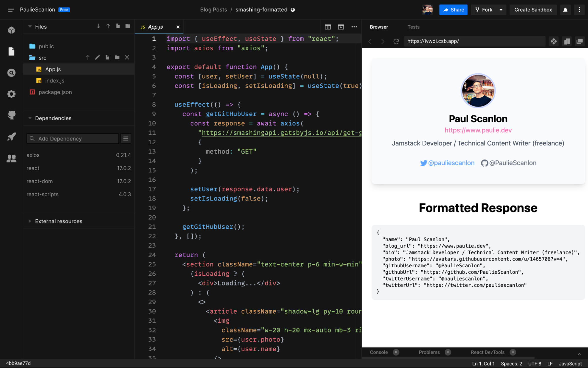The height and width of the screenshot is (368, 588).
Task: Open the https://www.paulie.dev link in preview
Action: click(x=478, y=130)
